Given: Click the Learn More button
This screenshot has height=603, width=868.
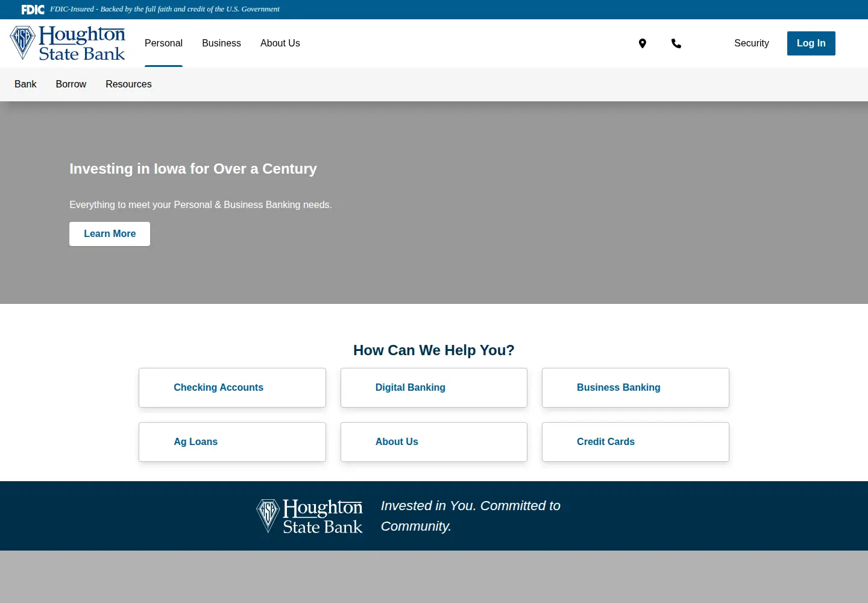Looking at the screenshot, I should click(x=110, y=234).
